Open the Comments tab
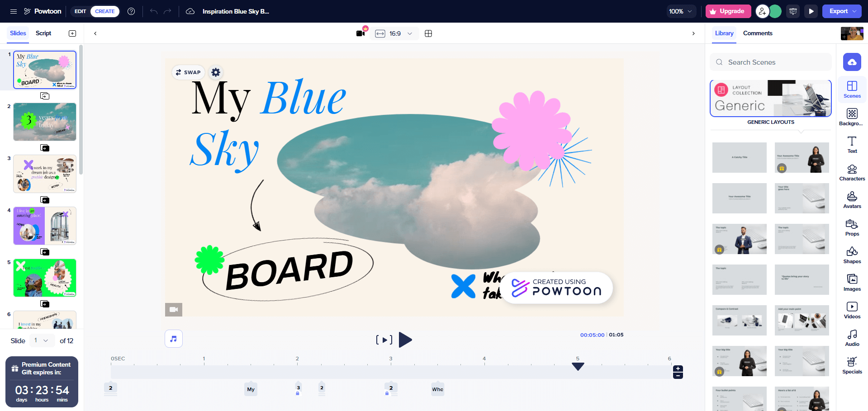Screen dimensions: 868x411 coord(758,33)
